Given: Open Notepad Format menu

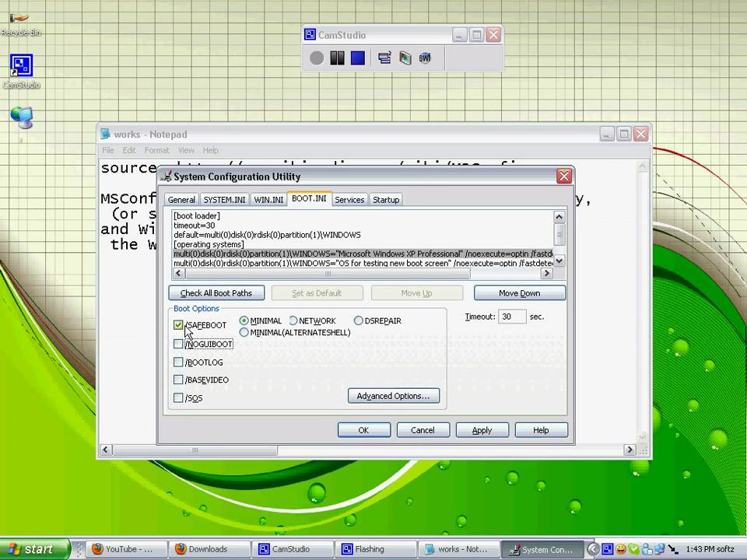Looking at the screenshot, I should pos(156,150).
